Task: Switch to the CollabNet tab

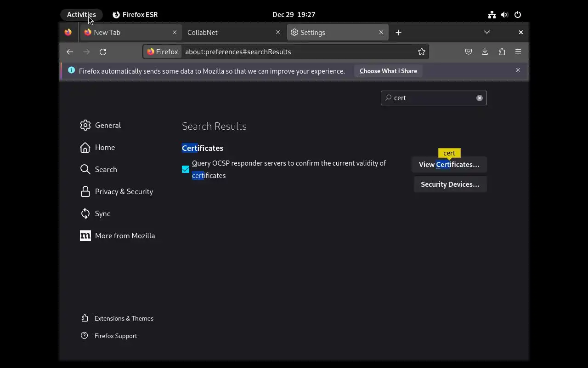Action: click(x=230, y=33)
